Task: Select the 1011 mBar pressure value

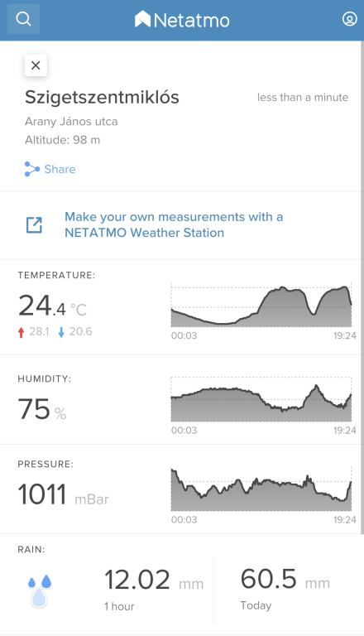Action: point(63,494)
